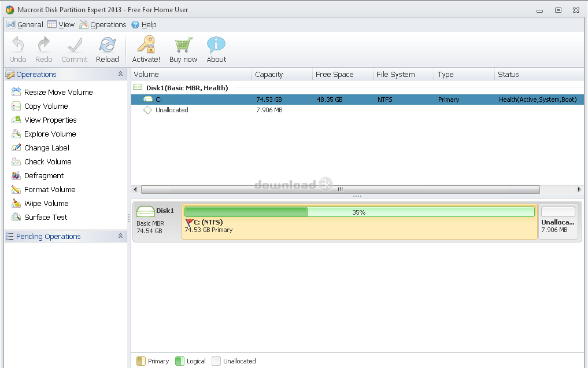This screenshot has width=588, height=368.
Task: Click the Resize Move Volume icon
Action: (16, 92)
